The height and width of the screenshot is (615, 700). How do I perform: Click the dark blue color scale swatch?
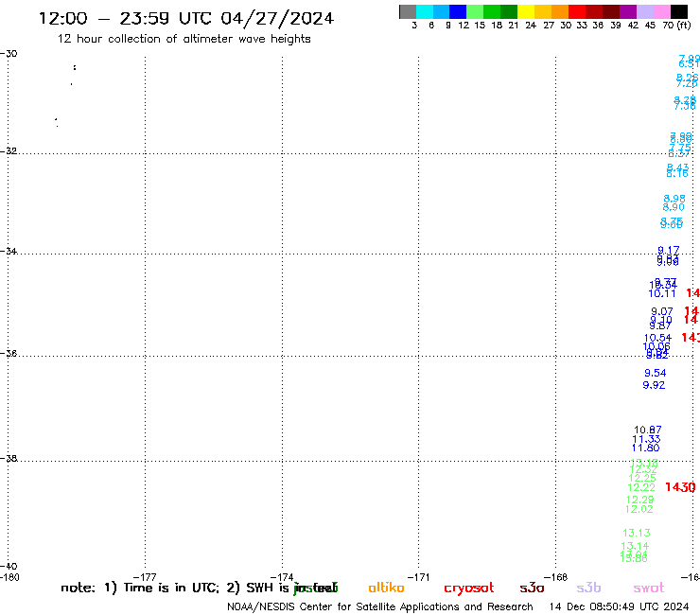[459, 11]
